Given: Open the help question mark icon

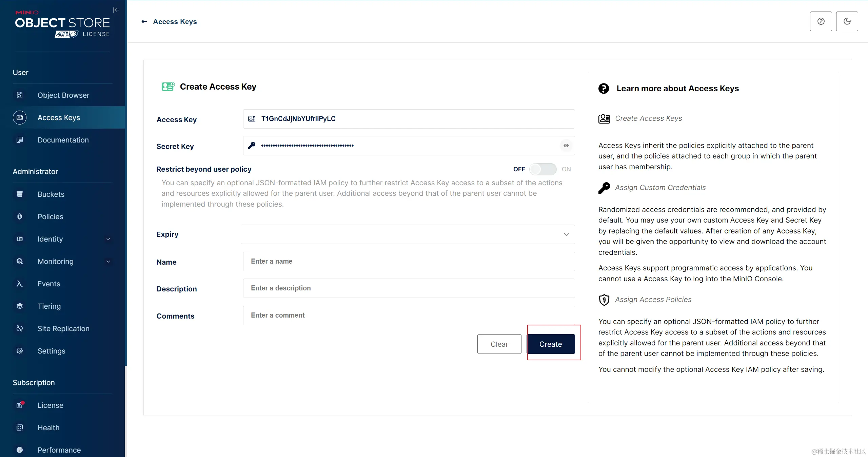Looking at the screenshot, I should coord(821,21).
